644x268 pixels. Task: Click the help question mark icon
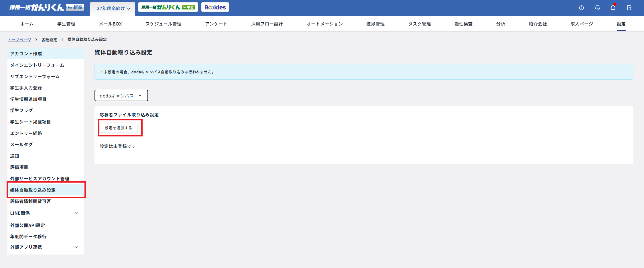pyautogui.click(x=581, y=8)
